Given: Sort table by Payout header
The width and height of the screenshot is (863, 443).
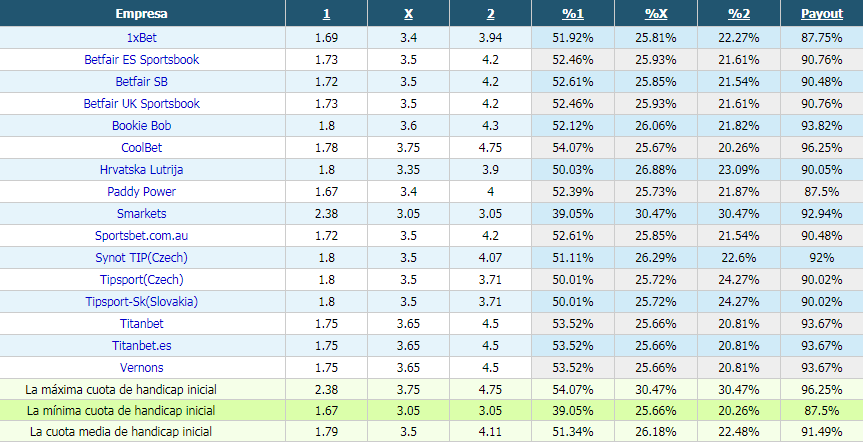Looking at the screenshot, I should (x=822, y=14).
